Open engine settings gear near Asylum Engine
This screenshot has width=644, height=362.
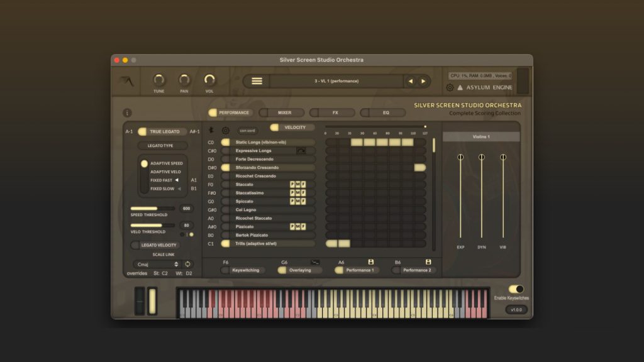450,87
